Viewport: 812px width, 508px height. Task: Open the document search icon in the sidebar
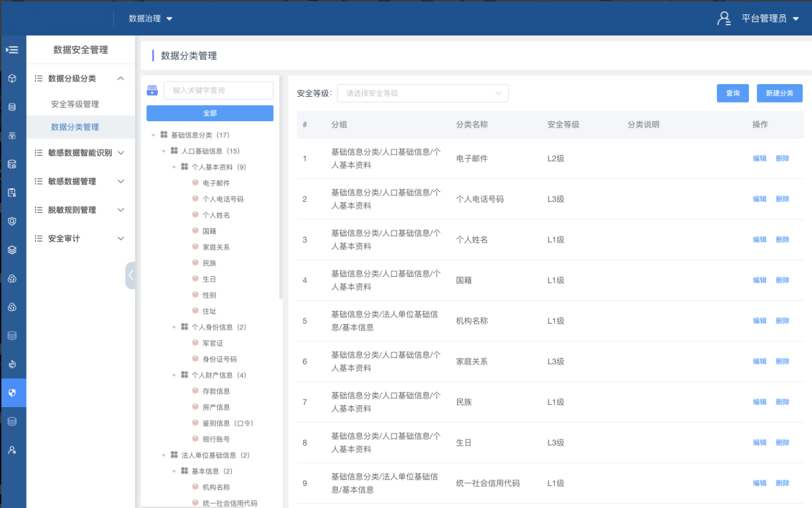(x=12, y=193)
